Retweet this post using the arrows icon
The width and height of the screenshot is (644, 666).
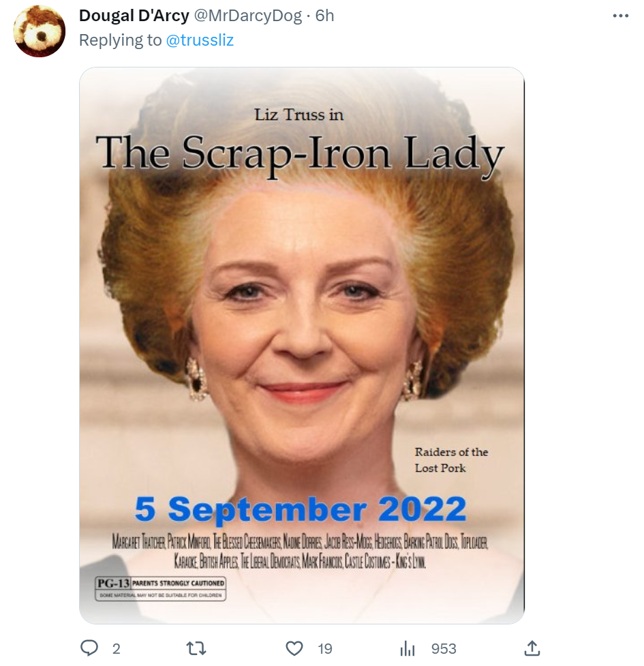196,648
